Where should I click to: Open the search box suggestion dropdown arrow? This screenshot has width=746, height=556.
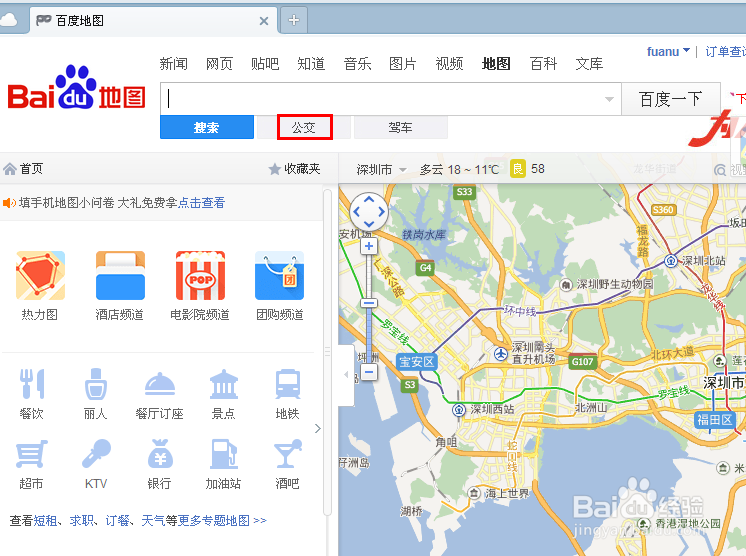(609, 99)
